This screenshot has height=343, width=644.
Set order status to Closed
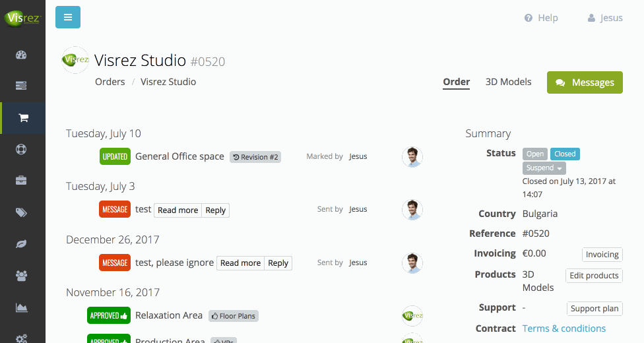point(565,154)
